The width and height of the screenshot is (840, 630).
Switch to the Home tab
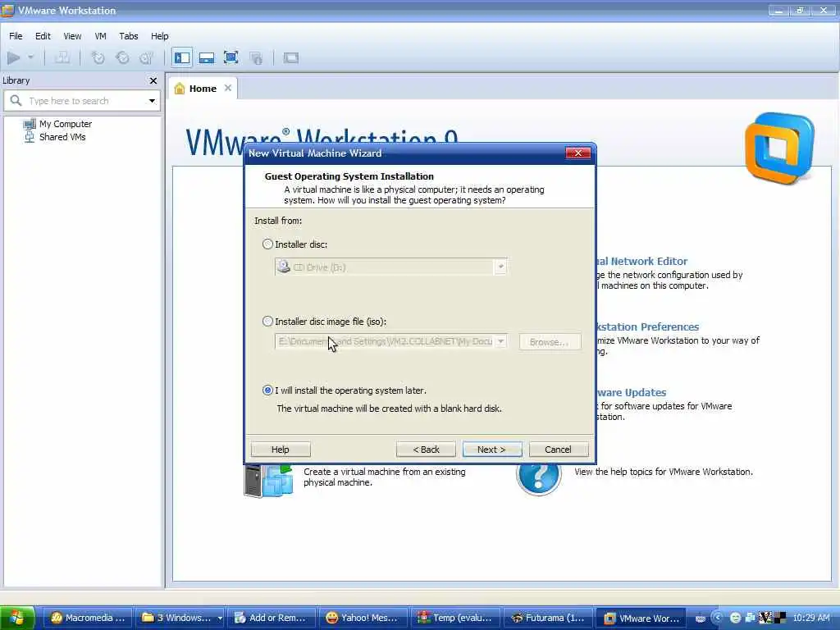202,89
